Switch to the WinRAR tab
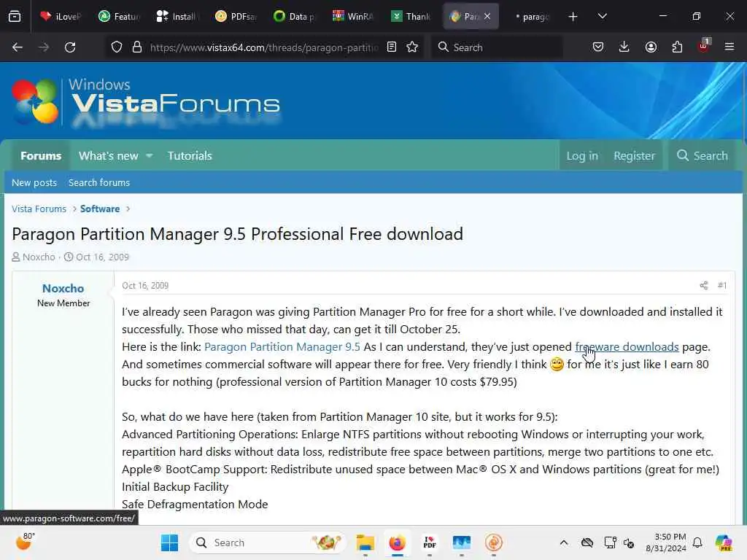The image size is (747, 560). [352, 16]
